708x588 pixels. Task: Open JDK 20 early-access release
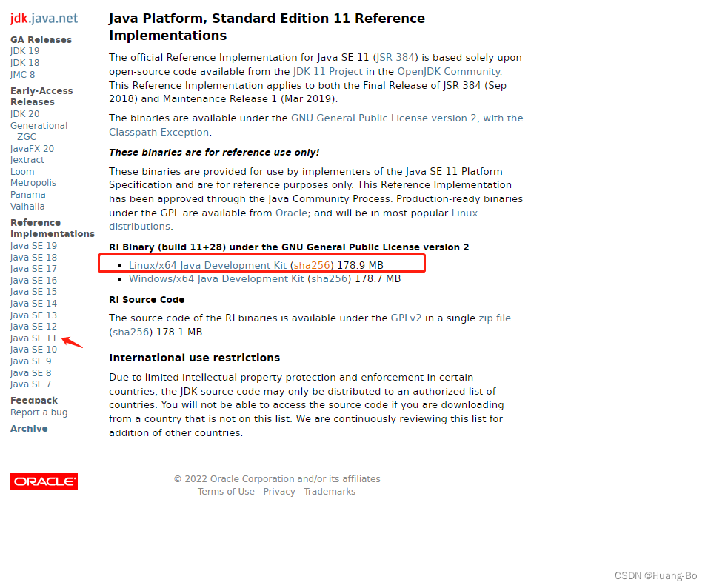point(25,114)
